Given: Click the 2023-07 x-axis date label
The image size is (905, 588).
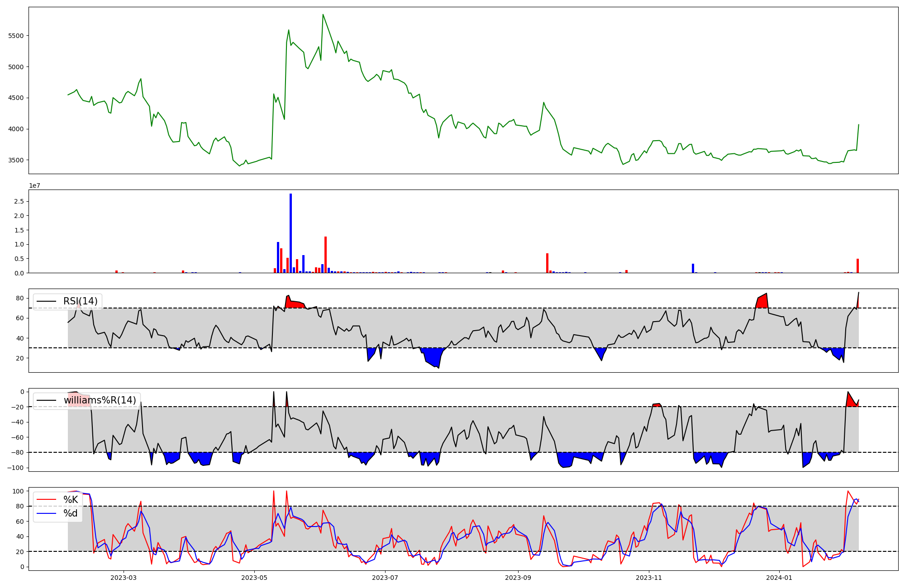Looking at the screenshot, I should pos(385,578).
